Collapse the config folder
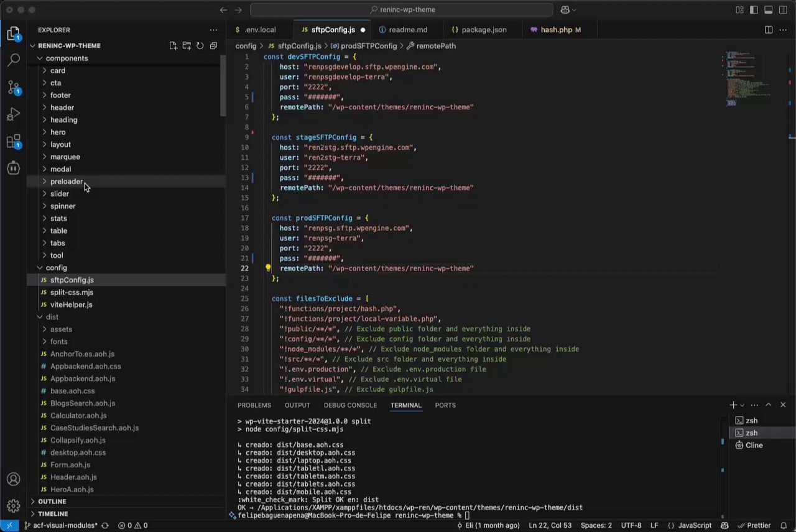Screen dimensions: 796x532 tap(56, 268)
